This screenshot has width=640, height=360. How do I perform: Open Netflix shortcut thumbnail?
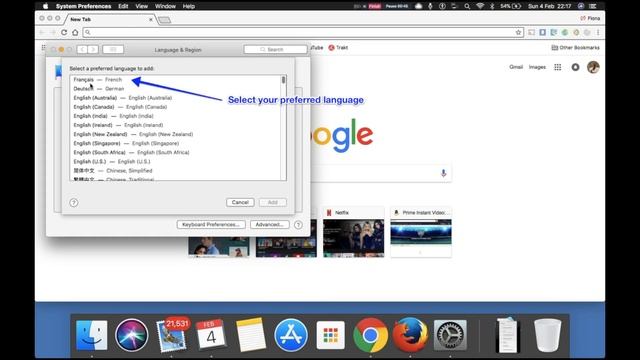coord(353,232)
